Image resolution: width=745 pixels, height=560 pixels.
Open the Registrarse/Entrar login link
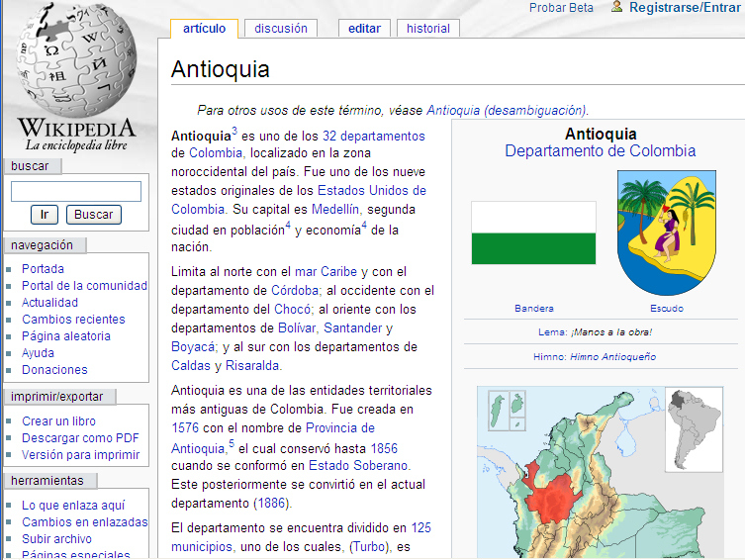click(684, 7)
